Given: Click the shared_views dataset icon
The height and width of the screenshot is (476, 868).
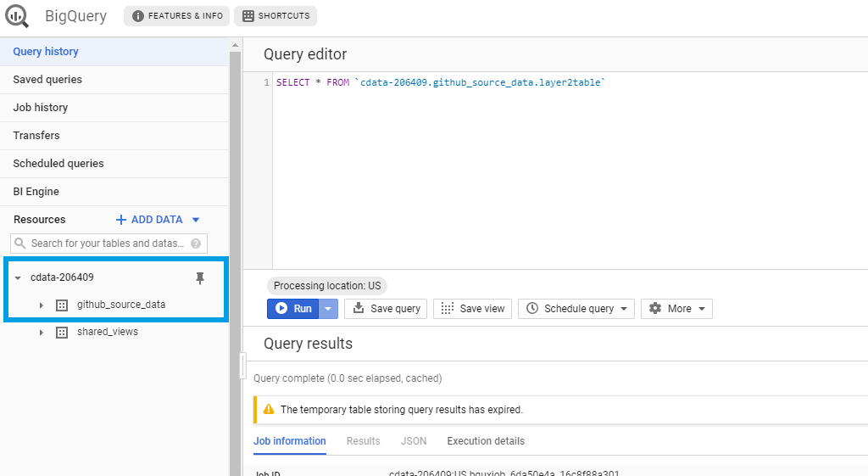Looking at the screenshot, I should pos(62,333).
